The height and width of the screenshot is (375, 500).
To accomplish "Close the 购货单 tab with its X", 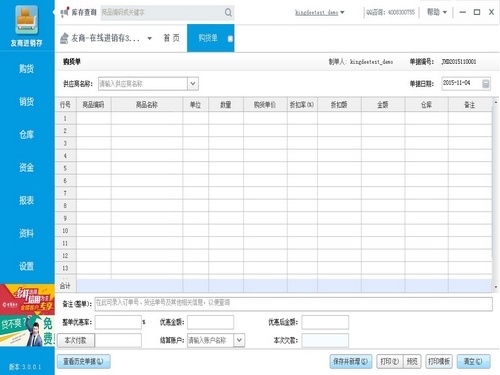I will pos(230,39).
